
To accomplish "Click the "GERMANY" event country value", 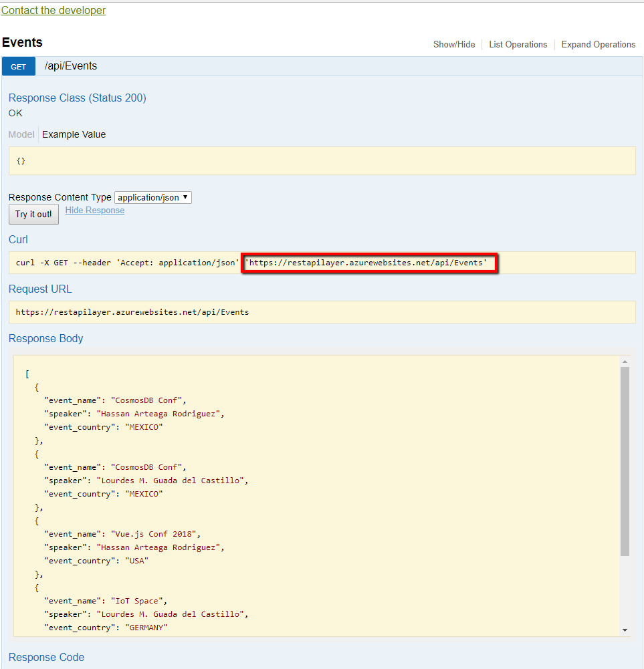I will point(146,628).
